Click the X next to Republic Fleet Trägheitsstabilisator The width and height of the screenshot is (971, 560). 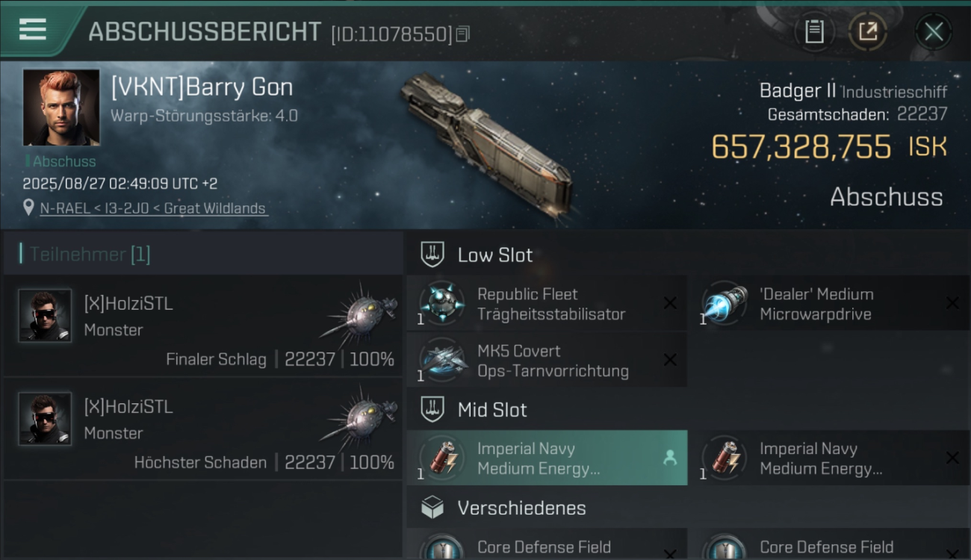[x=670, y=303]
